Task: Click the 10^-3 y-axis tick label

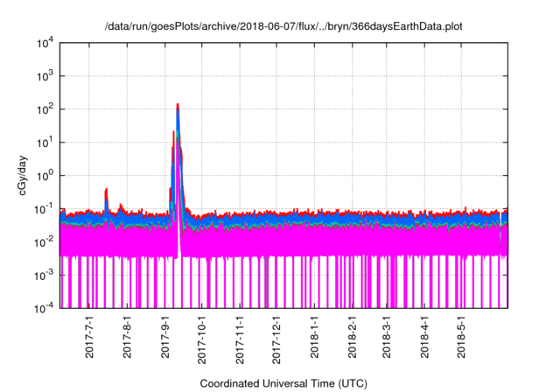Action: [44, 276]
